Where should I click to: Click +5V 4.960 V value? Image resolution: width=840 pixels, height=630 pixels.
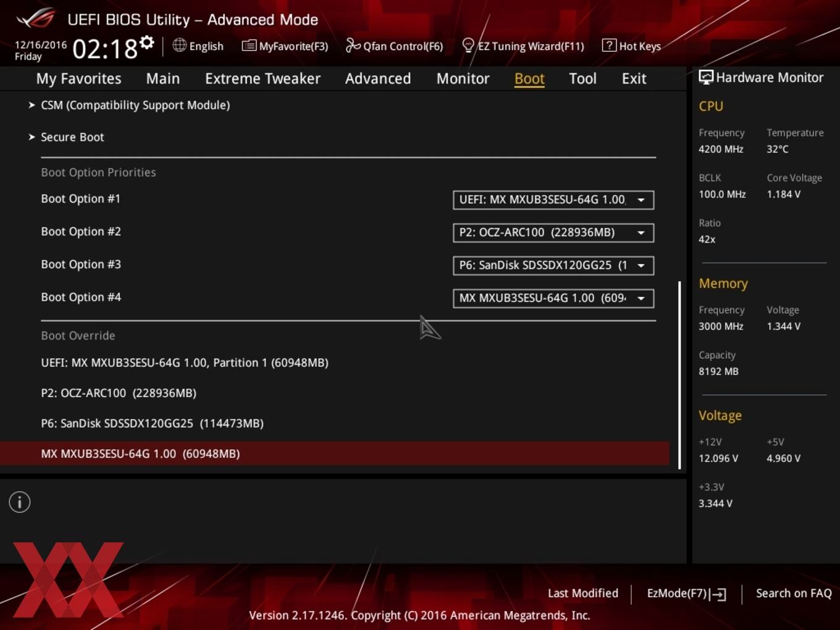[783, 458]
